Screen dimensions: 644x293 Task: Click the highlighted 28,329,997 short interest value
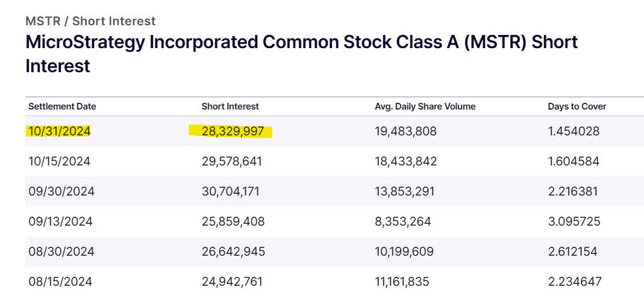pos(233,131)
